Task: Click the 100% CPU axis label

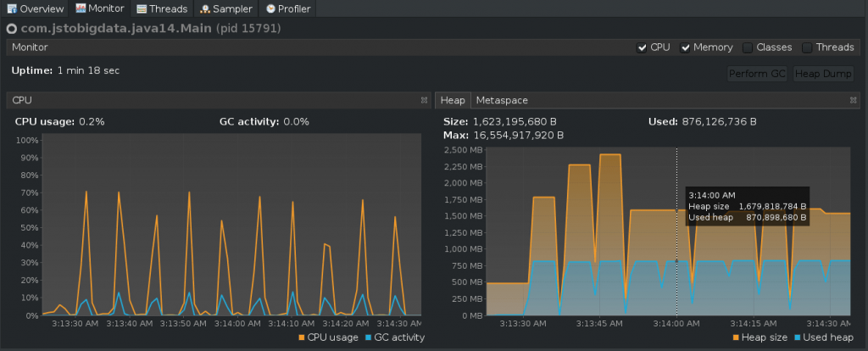Action: (x=28, y=141)
